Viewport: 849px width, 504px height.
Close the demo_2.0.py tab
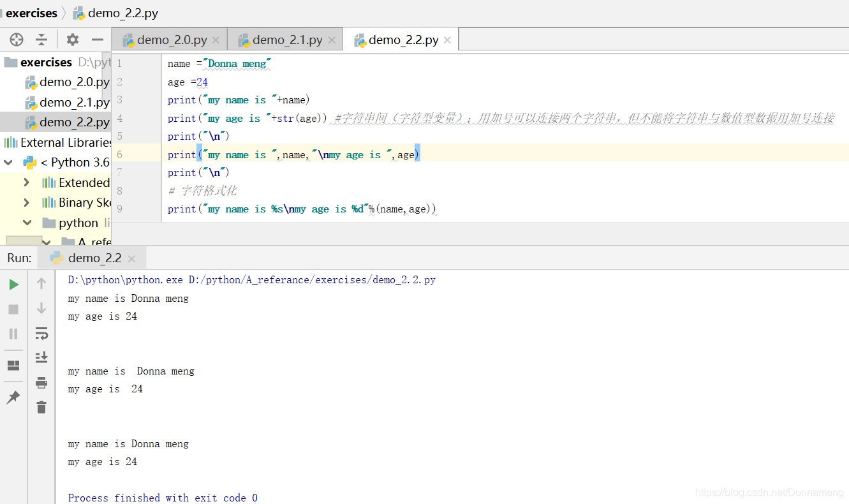tap(216, 40)
